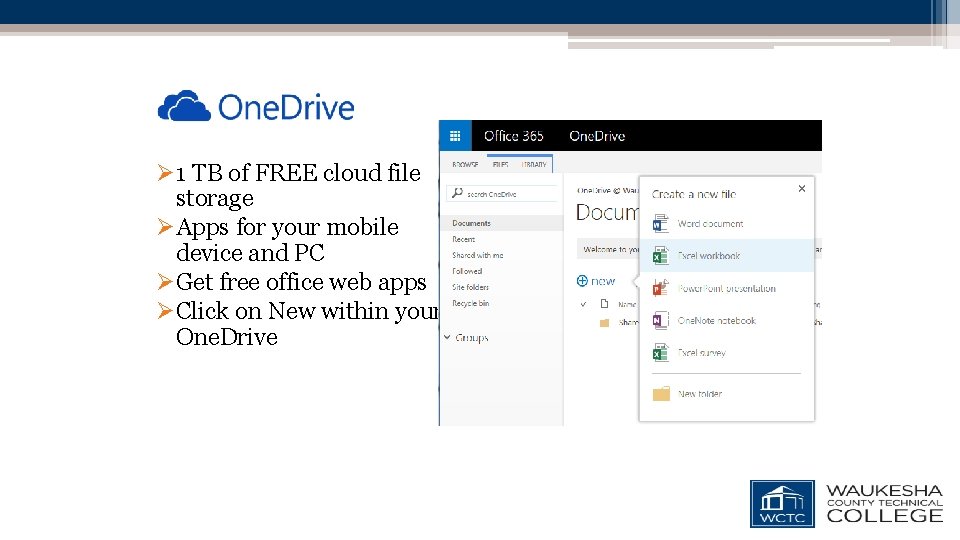Select PowerPoint presentation from the menu

click(727, 288)
